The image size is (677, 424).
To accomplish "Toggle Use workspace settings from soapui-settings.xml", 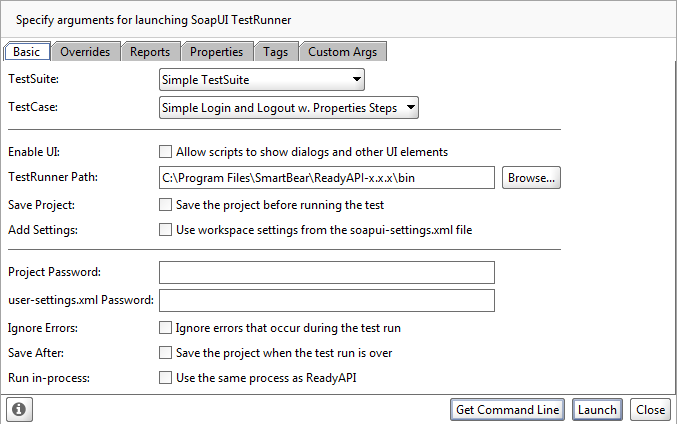I will pyautogui.click(x=165, y=230).
